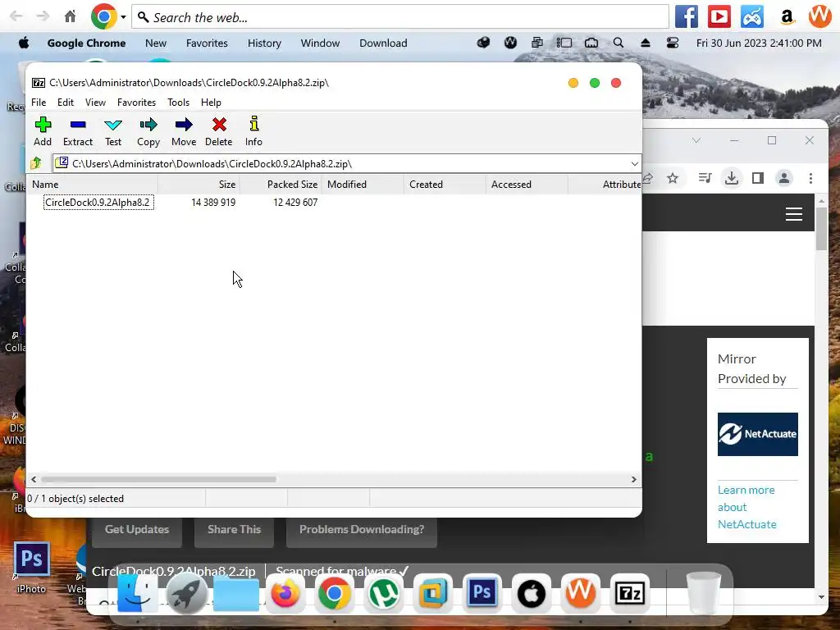Click the home icon in top browser bar
Viewport: 840px width, 630px height.
71,16
